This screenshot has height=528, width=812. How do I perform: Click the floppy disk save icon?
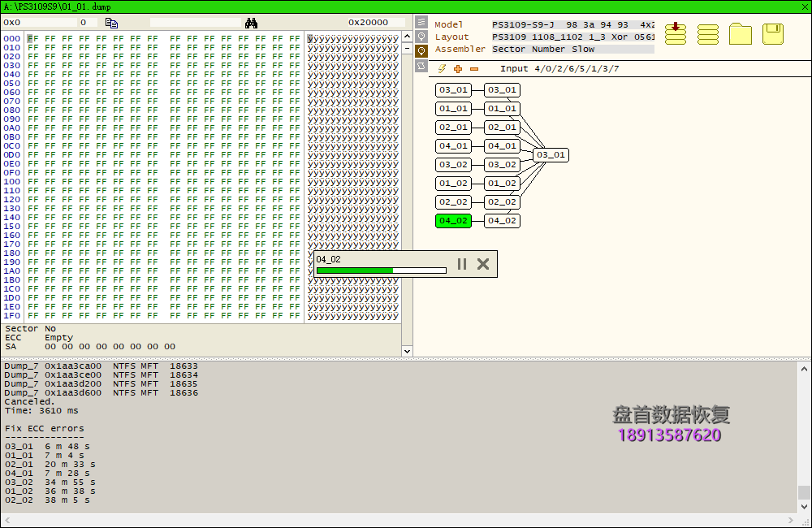click(x=772, y=33)
